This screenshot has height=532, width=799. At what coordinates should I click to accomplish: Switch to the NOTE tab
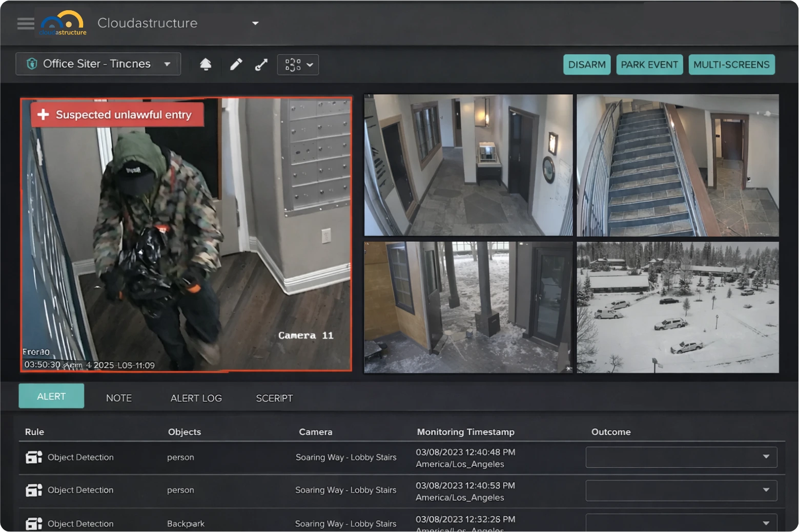119,398
